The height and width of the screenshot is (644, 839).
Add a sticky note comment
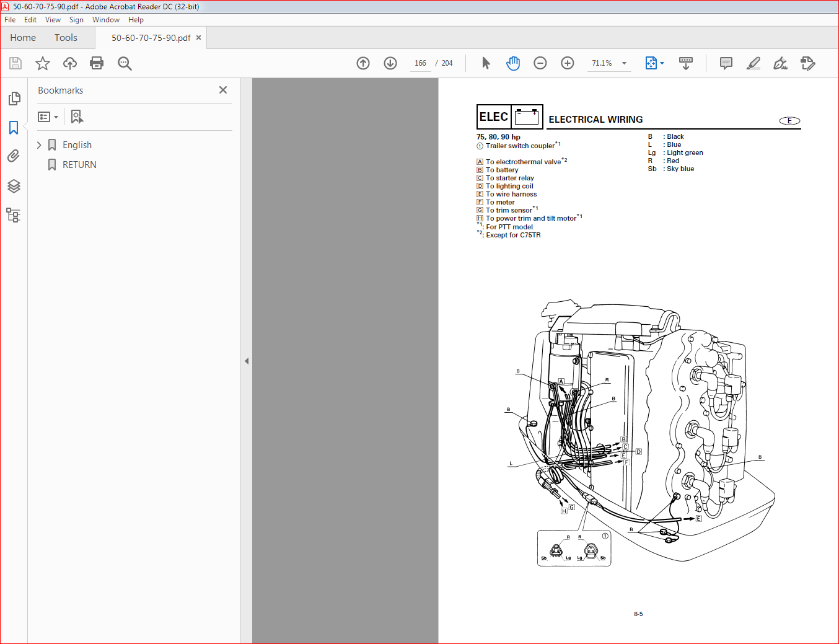[726, 63]
